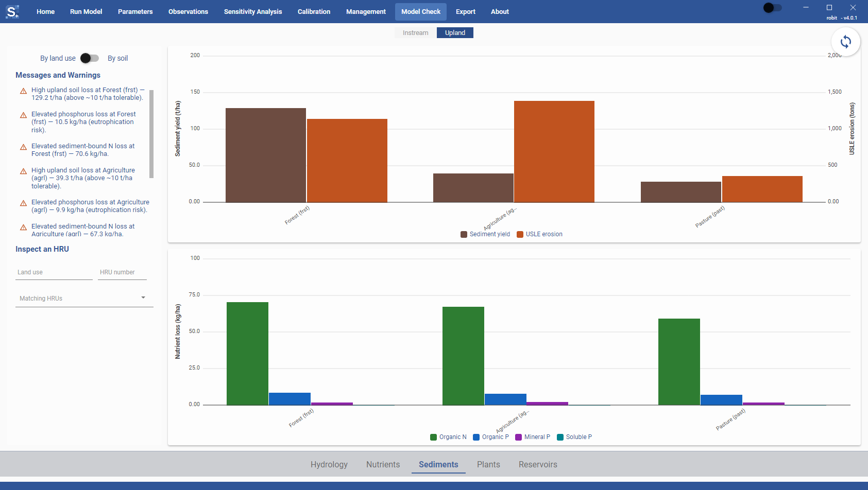Navigate to Management menu
This screenshot has height=490, width=868.
366,12
